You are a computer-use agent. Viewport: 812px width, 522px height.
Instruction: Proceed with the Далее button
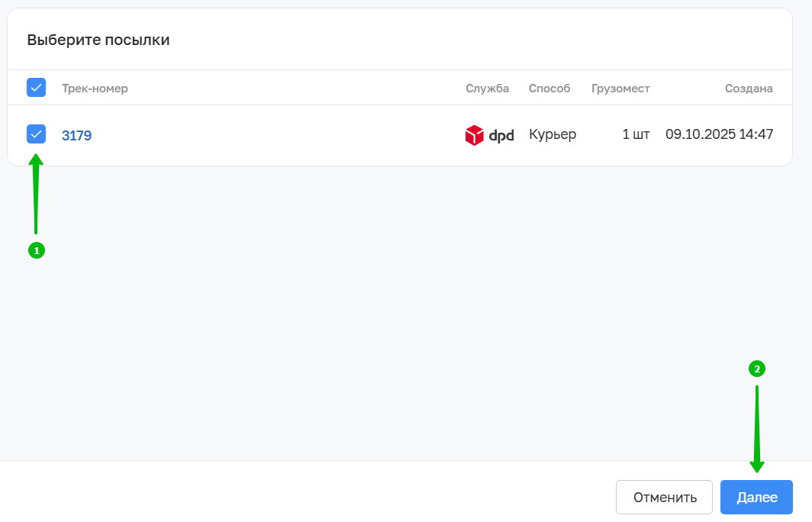click(756, 497)
